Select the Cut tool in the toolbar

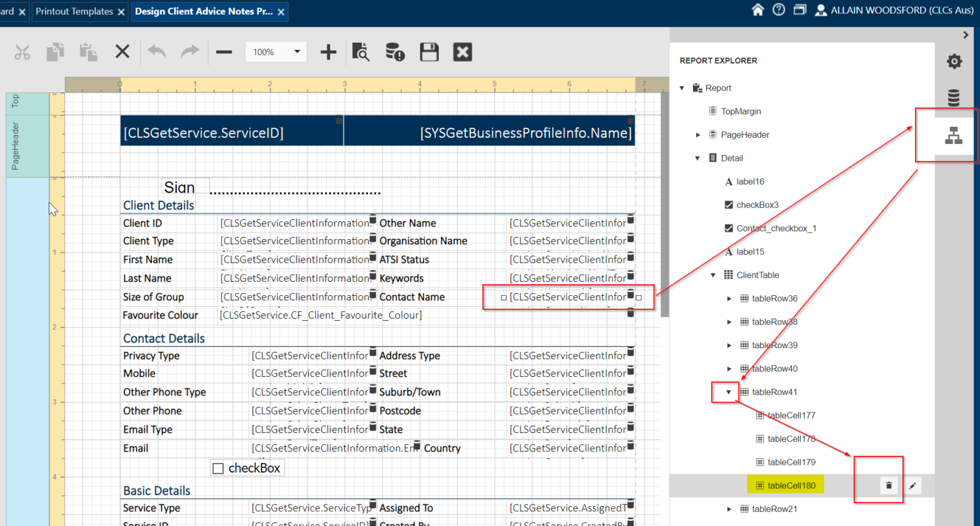coord(22,52)
